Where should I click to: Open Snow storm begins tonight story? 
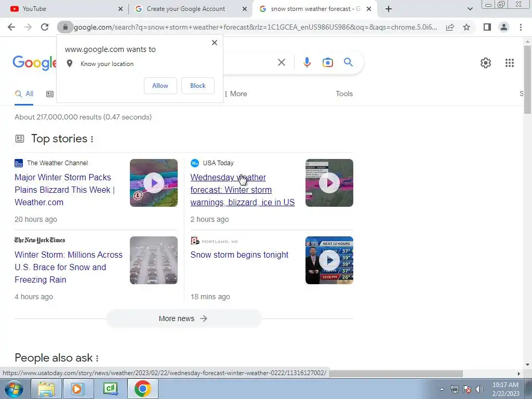point(239,255)
